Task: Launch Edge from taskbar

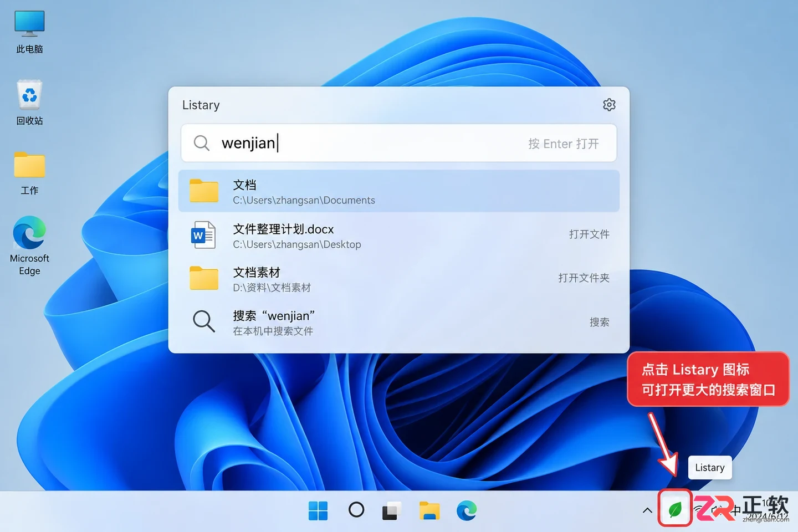Action: coord(467,510)
